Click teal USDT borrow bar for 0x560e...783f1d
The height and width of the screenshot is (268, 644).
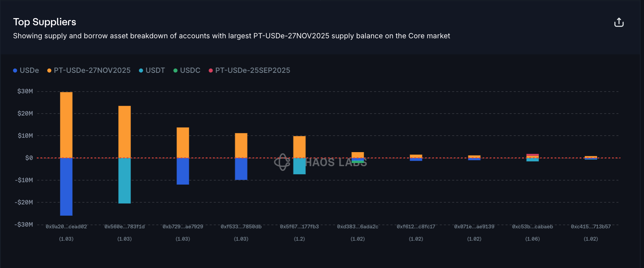(x=125, y=180)
